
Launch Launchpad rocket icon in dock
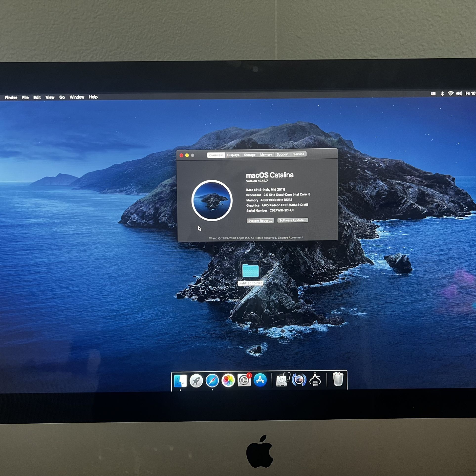(196, 381)
